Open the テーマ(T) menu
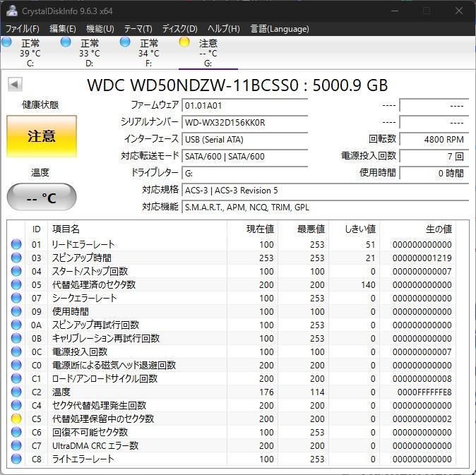 point(138,29)
